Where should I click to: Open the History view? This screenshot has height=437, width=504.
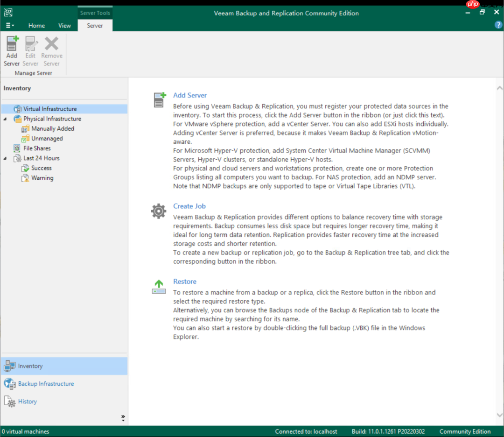coord(27,402)
